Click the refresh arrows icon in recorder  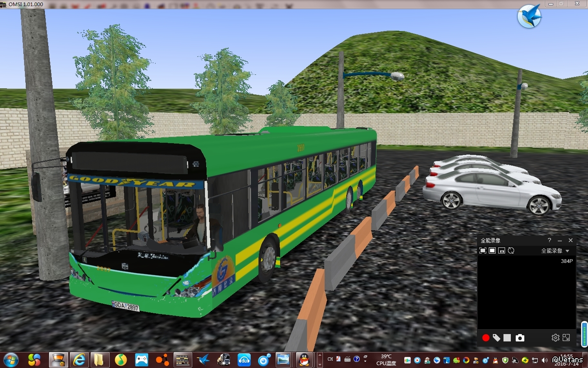click(511, 251)
